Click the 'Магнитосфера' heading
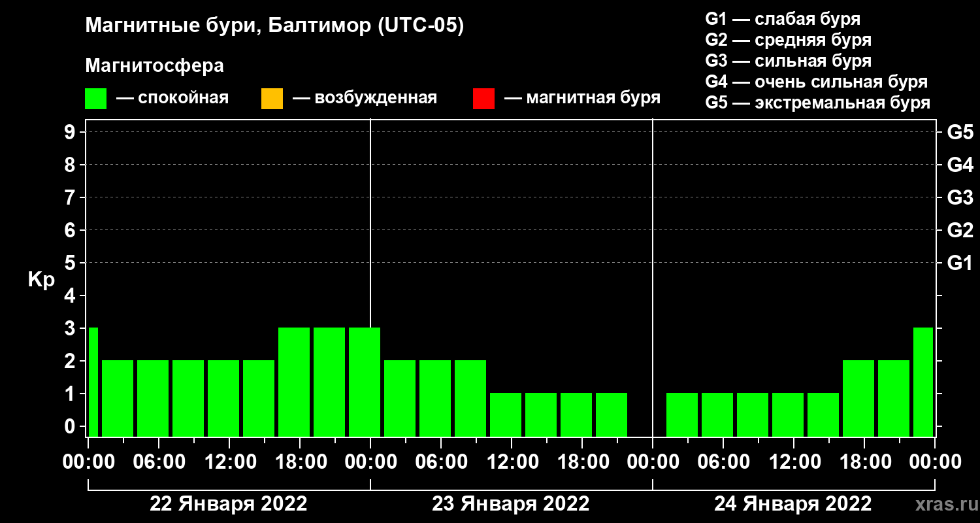Image resolution: width=980 pixels, height=523 pixels. pos(155,66)
